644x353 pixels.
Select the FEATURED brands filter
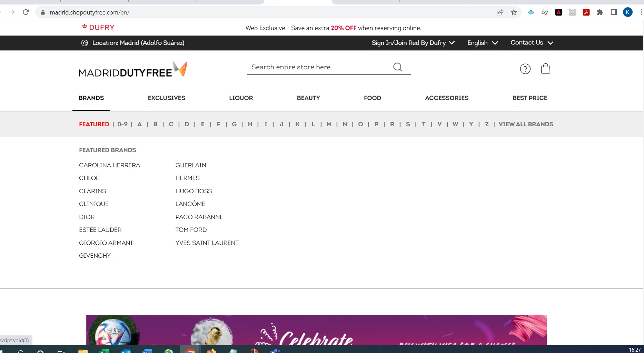tap(94, 124)
